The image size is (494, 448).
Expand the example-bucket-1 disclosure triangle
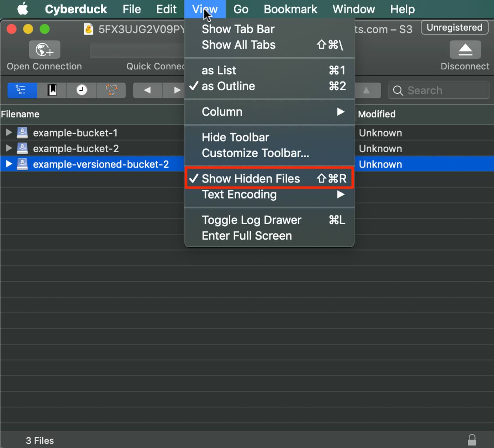[x=9, y=132]
